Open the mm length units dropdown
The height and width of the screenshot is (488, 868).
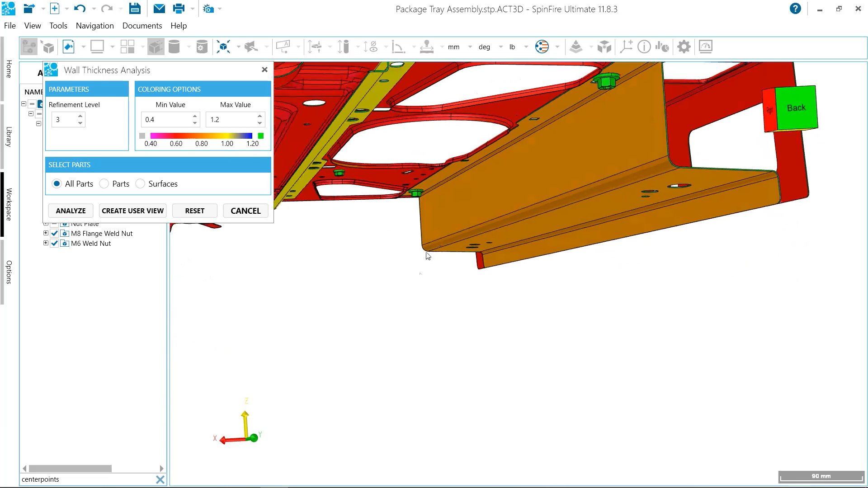(470, 47)
